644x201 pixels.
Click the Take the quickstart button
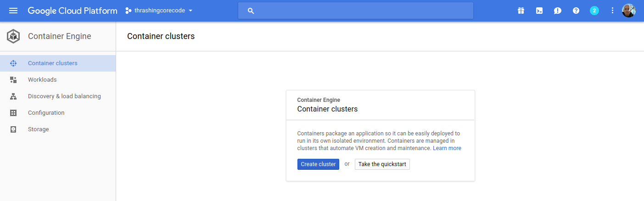click(x=382, y=164)
